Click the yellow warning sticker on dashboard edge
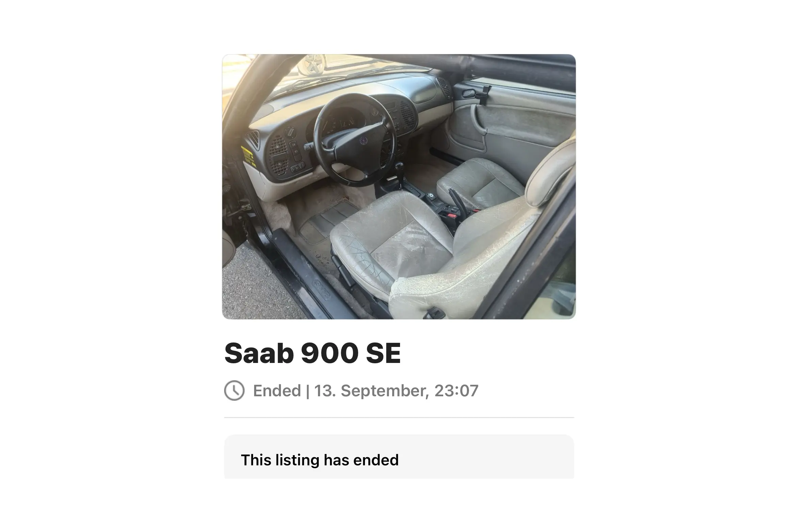 (x=248, y=156)
